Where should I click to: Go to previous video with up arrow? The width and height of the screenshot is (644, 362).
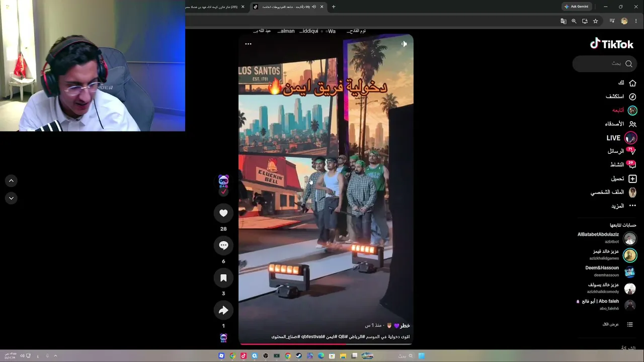[11, 180]
